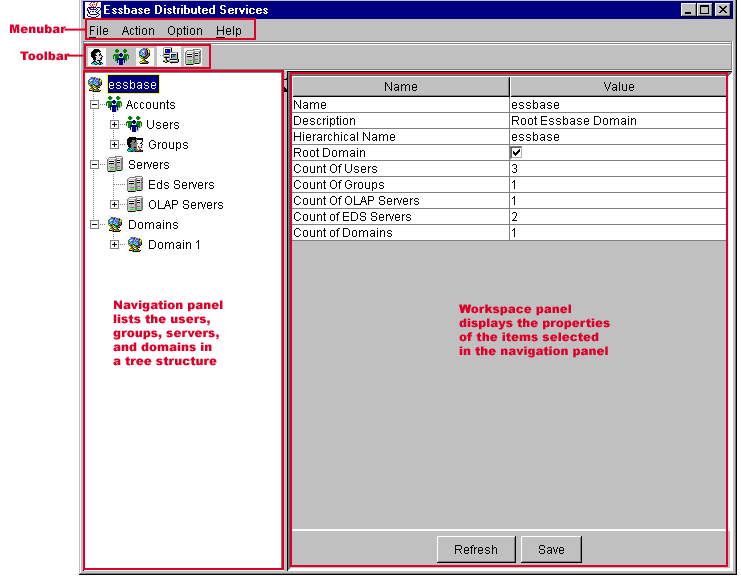Select the essbase root tree label
Image resolution: width=741 pixels, height=578 pixels.
(x=133, y=85)
